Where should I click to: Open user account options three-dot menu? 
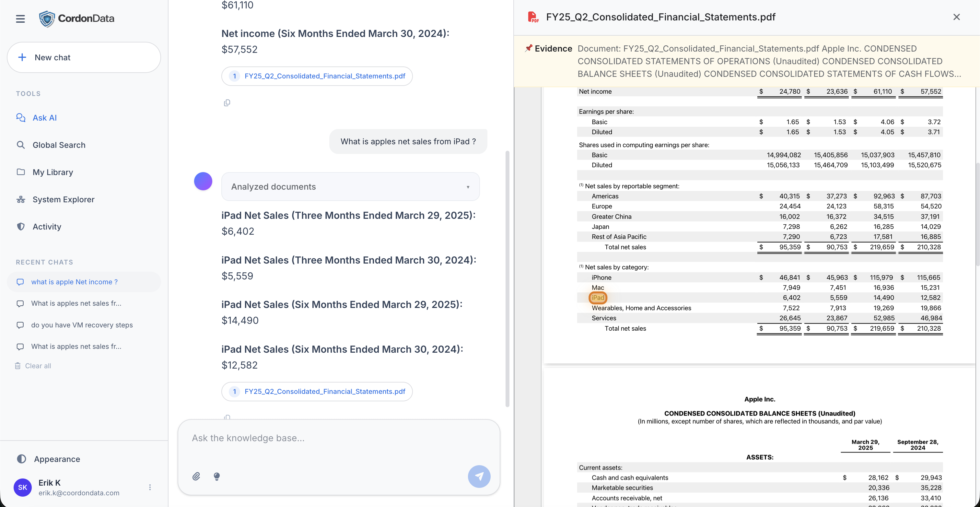point(150,487)
